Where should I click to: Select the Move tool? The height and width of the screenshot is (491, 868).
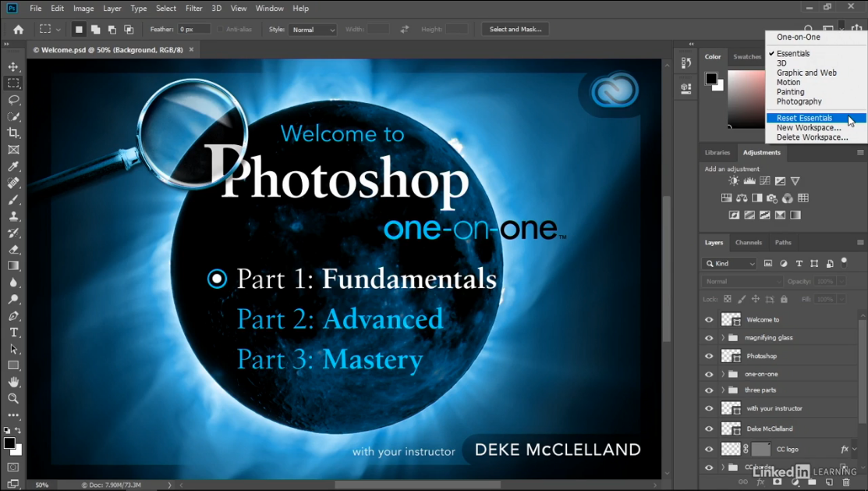tap(13, 66)
